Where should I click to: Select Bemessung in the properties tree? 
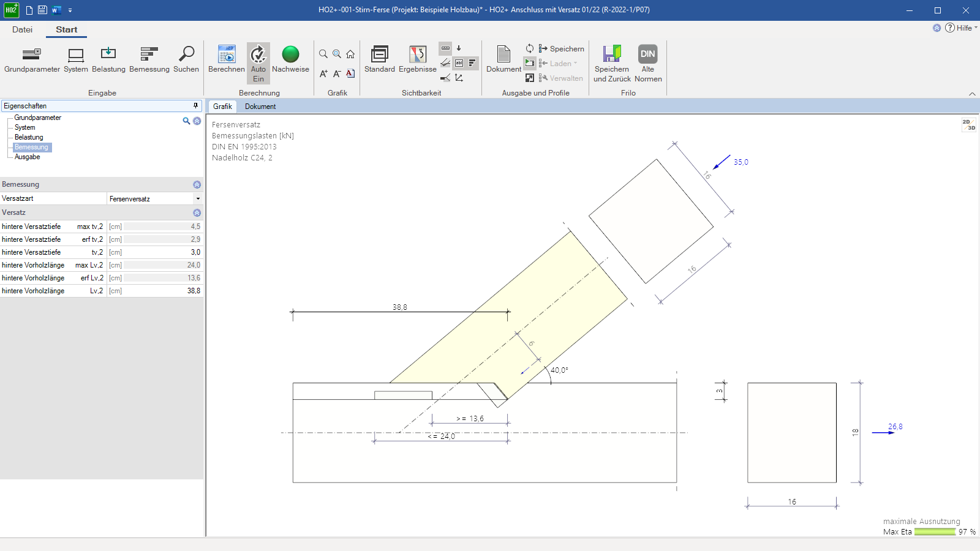point(31,147)
